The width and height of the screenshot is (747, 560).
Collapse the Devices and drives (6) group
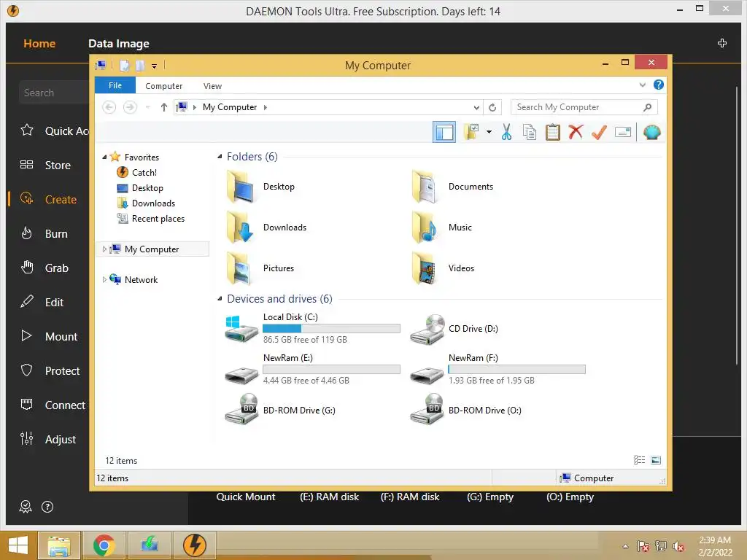pyautogui.click(x=220, y=299)
